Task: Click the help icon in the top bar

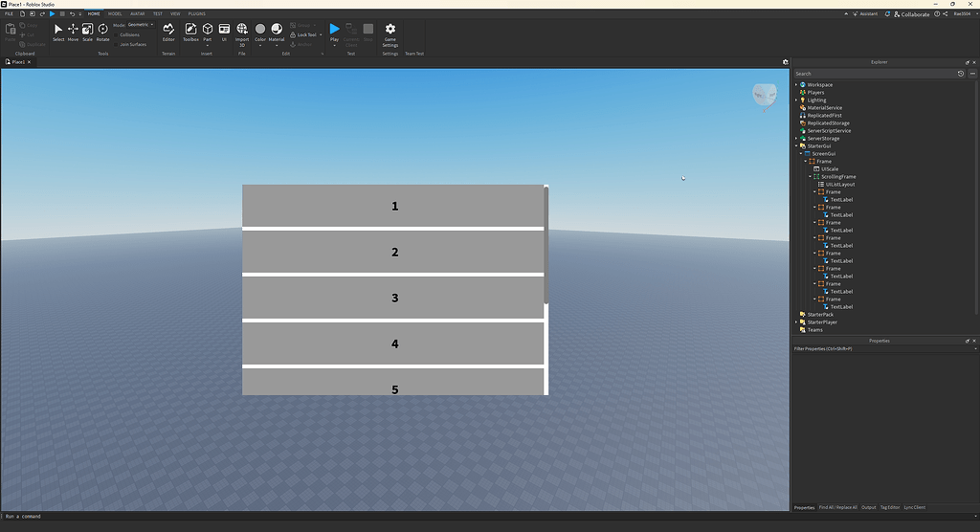Action: [x=937, y=13]
